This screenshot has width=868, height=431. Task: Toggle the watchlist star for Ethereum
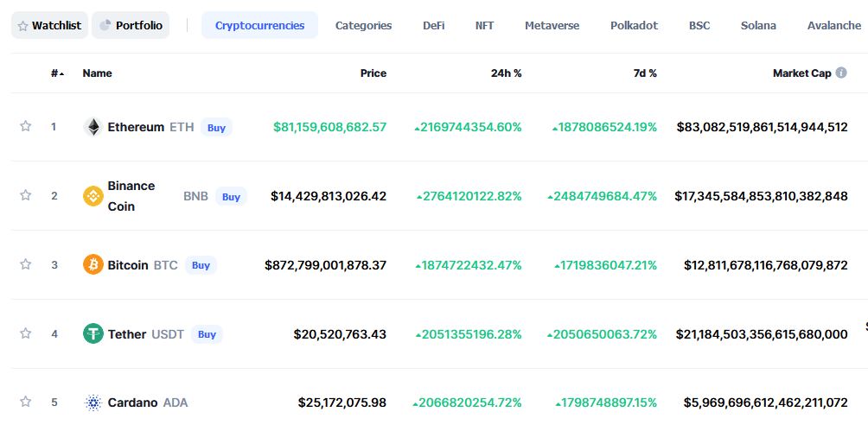(x=25, y=126)
